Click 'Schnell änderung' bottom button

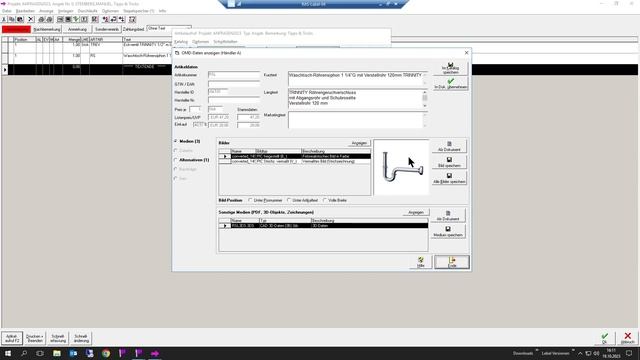(81, 338)
